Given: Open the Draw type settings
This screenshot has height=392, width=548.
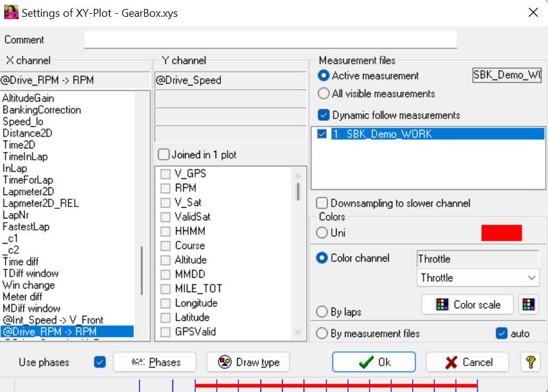Looking at the screenshot, I should (x=248, y=362).
